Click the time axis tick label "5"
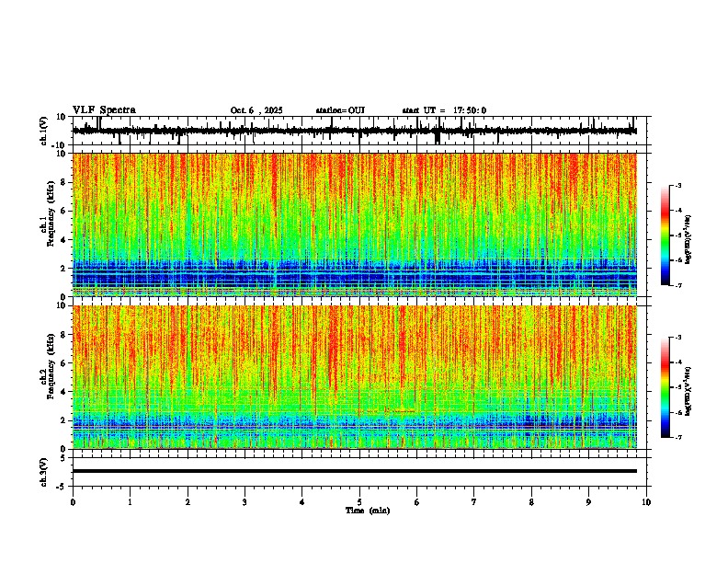This screenshot has height=563, width=728. tap(359, 502)
